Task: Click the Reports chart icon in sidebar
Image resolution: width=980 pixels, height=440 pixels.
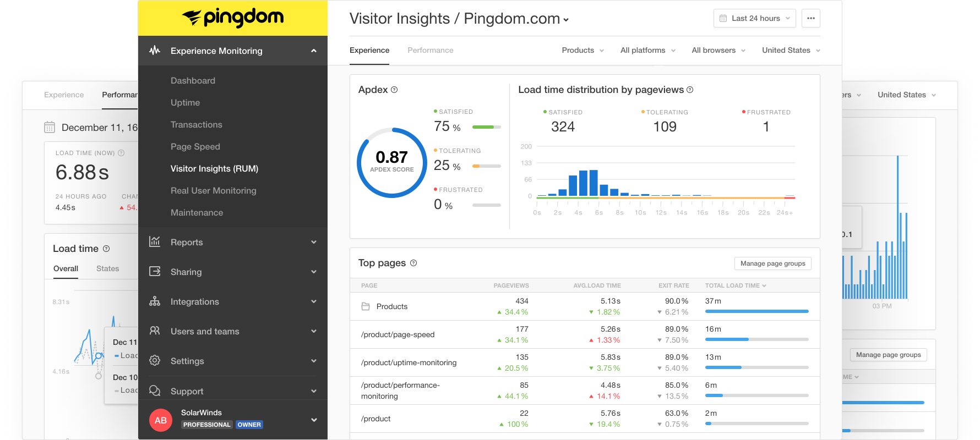Action: pos(155,241)
